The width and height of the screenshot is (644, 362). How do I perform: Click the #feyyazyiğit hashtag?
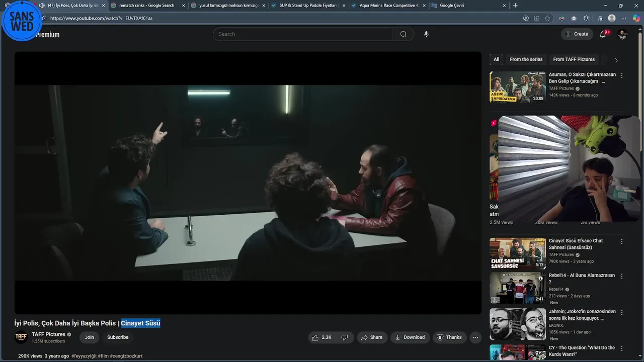click(x=84, y=356)
